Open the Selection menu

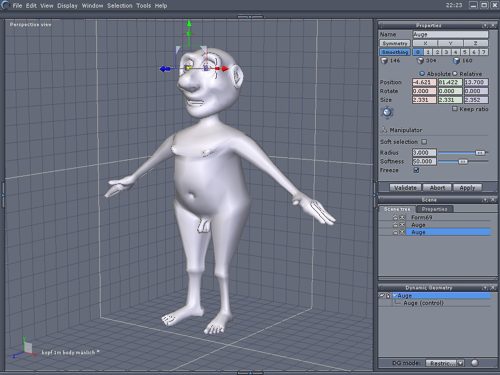[120, 6]
